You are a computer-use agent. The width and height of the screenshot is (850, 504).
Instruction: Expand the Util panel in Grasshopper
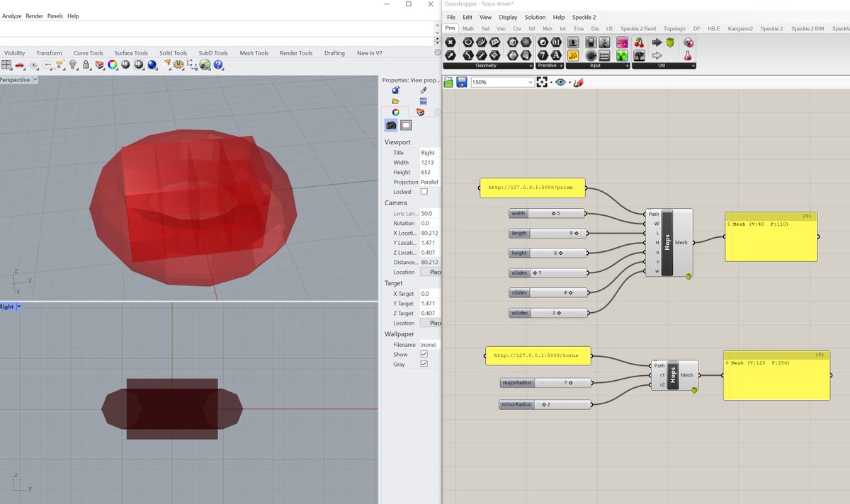[x=693, y=66]
